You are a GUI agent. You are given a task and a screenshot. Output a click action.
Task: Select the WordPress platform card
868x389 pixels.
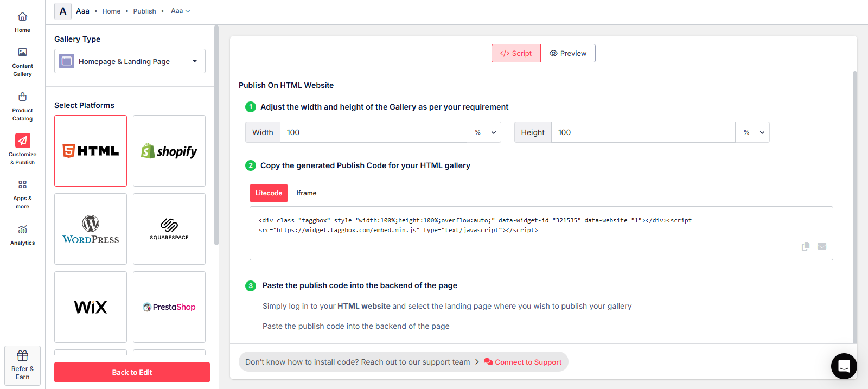point(91,229)
